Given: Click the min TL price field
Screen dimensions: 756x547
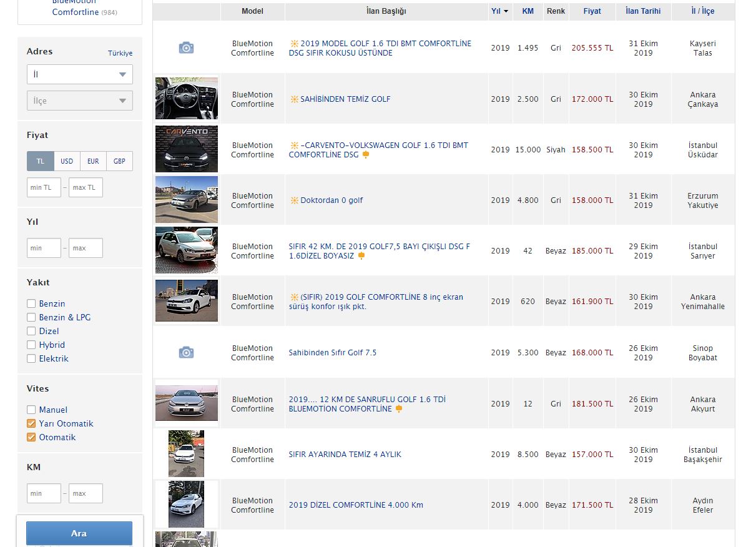Looking at the screenshot, I should 44,187.
